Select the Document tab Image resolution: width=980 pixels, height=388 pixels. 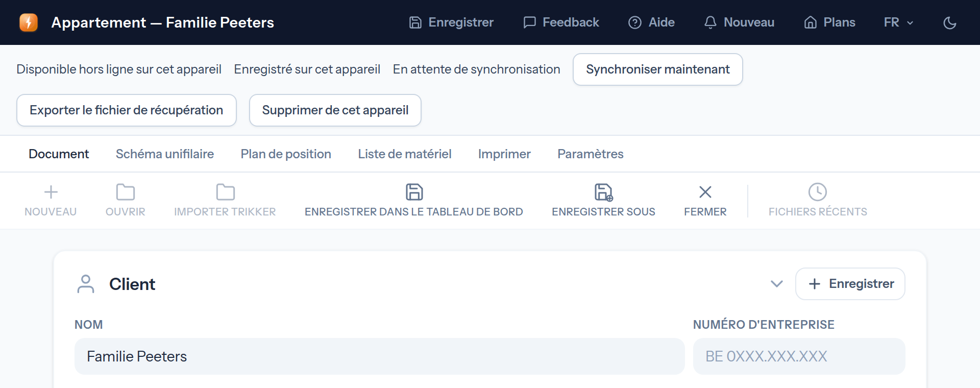(x=59, y=154)
